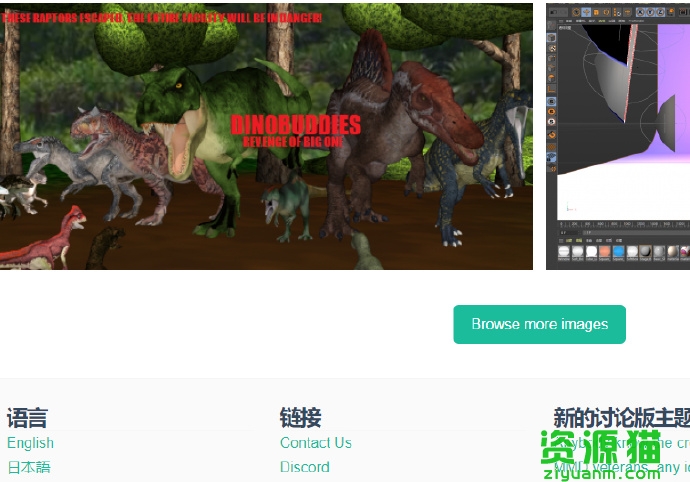Viewport: 690px width, 482px height.
Task: Open the Discord link
Action: tap(305, 467)
